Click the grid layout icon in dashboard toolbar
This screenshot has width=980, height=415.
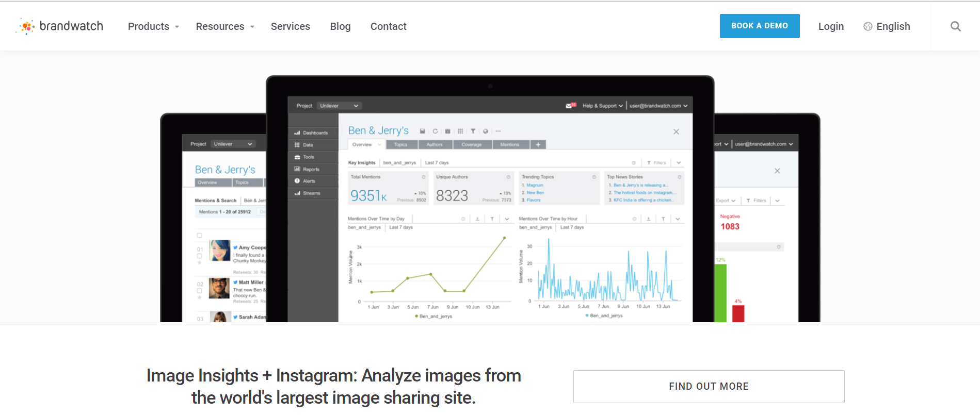pyautogui.click(x=460, y=131)
